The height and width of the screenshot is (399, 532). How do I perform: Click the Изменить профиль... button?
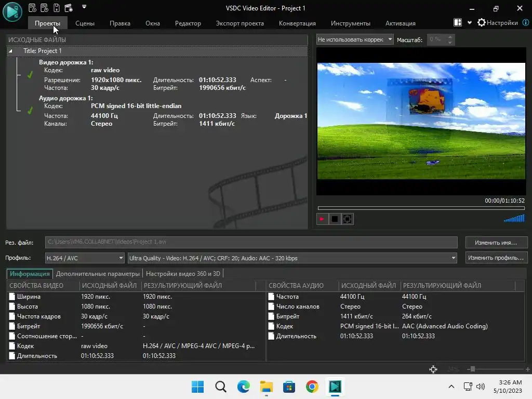(x=496, y=258)
